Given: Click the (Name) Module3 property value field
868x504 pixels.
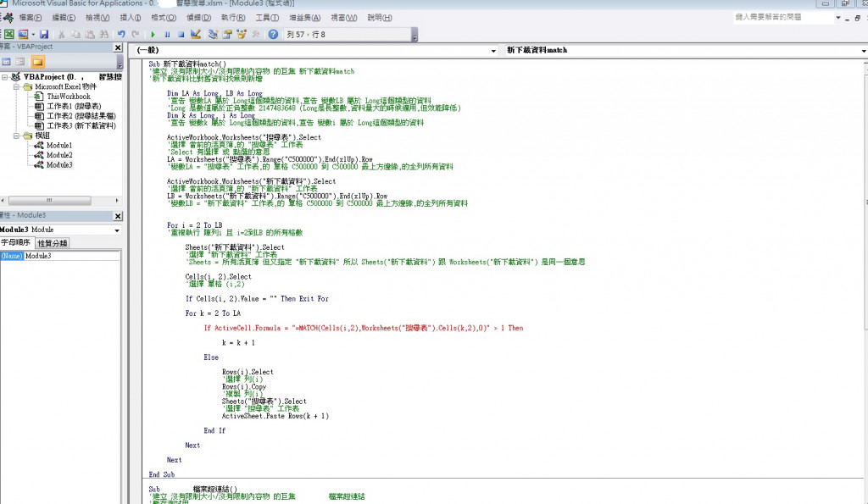Looking at the screenshot, I should click(x=72, y=256).
